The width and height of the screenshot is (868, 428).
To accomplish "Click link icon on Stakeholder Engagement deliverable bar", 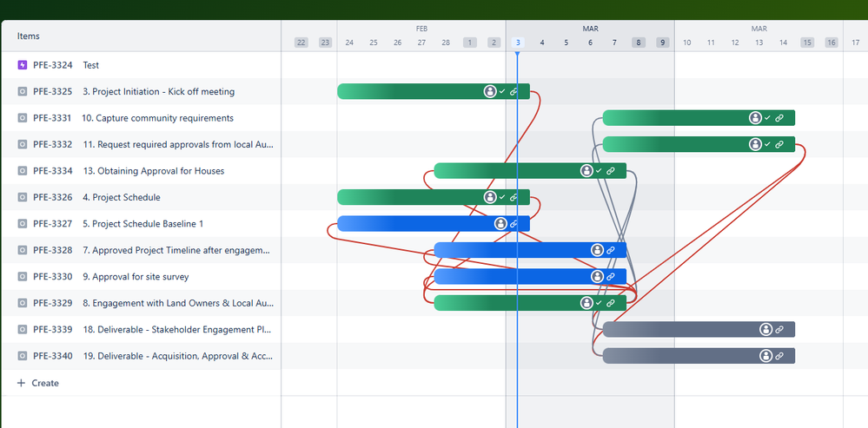I will (779, 330).
